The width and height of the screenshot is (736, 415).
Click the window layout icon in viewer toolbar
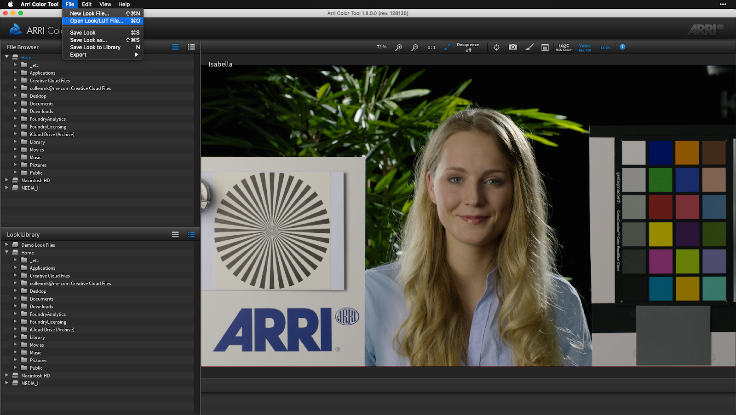point(544,47)
